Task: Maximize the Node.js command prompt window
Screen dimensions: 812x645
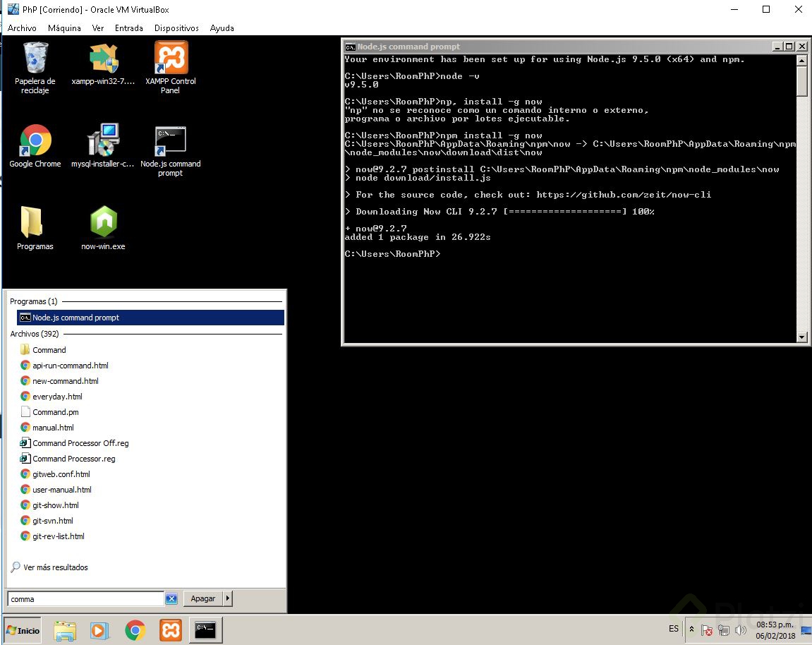Action: click(x=789, y=47)
